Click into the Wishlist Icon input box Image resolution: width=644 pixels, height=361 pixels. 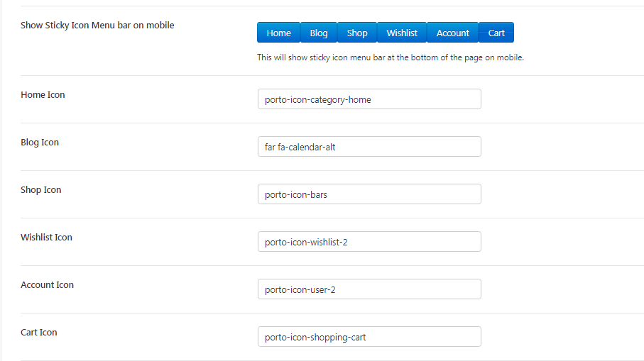click(369, 242)
